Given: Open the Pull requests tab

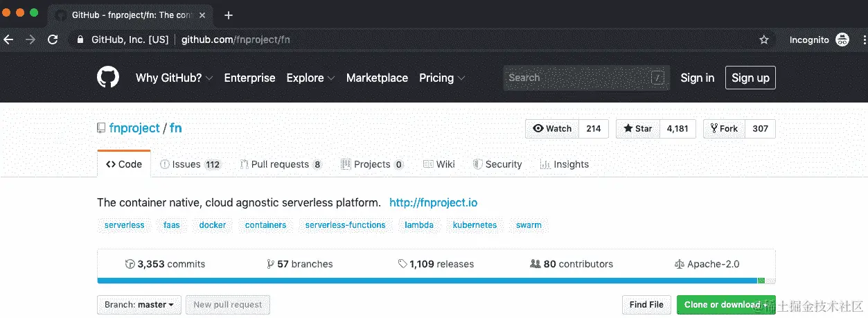Looking at the screenshot, I should [281, 164].
